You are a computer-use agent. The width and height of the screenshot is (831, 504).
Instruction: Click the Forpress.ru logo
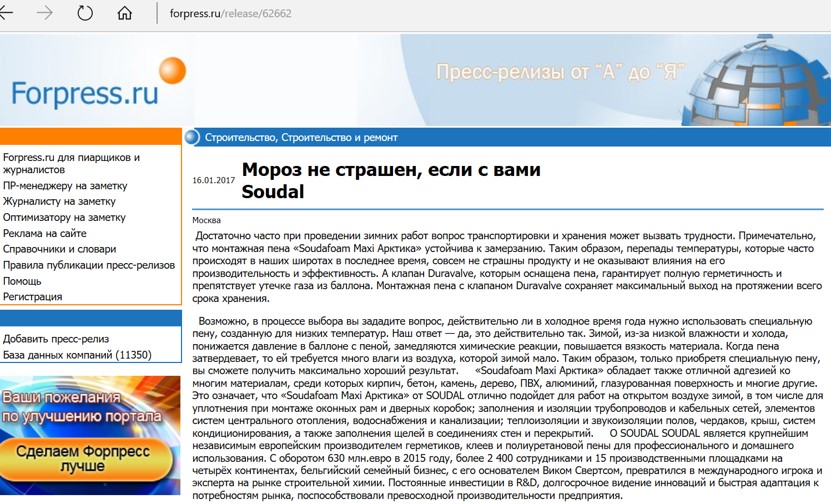tap(98, 83)
